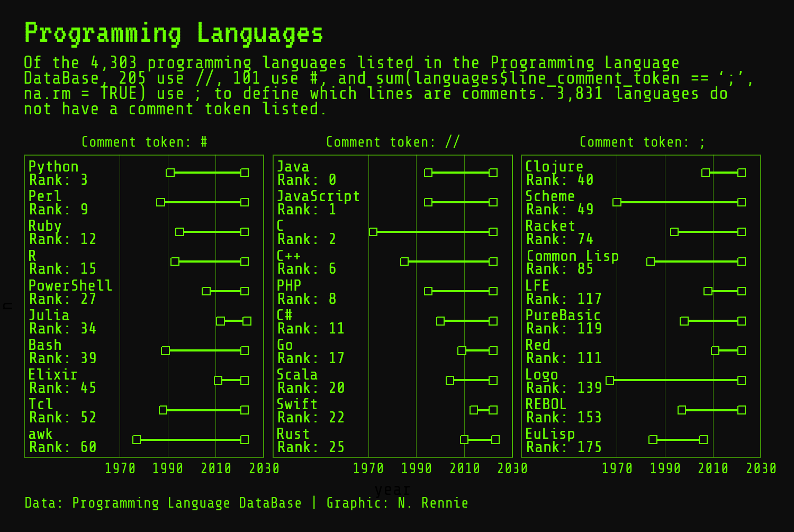Click the "Comment token: //" panel heading
This screenshot has height=532, width=794.
coord(393,142)
